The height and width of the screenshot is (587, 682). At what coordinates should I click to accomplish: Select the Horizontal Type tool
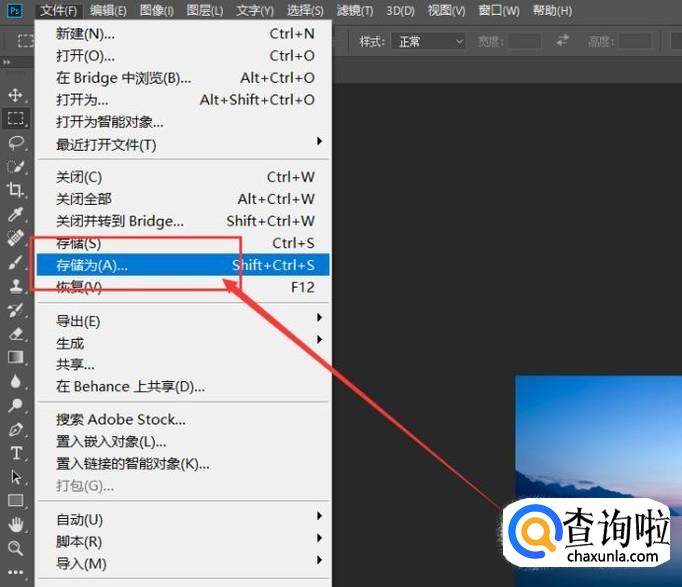coord(15,453)
